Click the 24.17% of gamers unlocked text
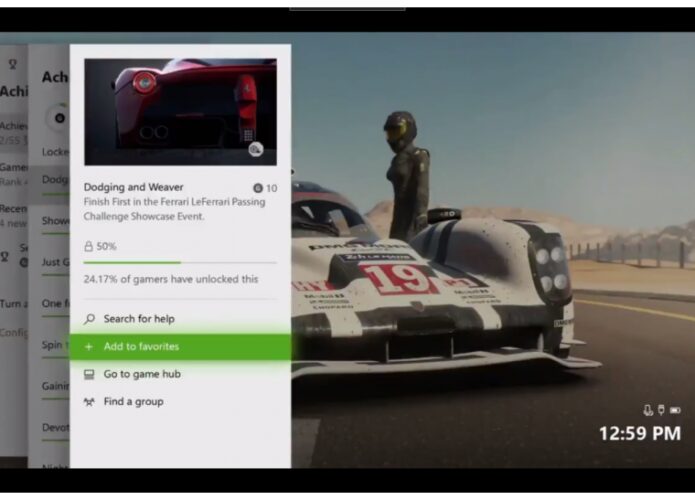Screen dimensions: 695x500 pyautogui.click(x=171, y=279)
